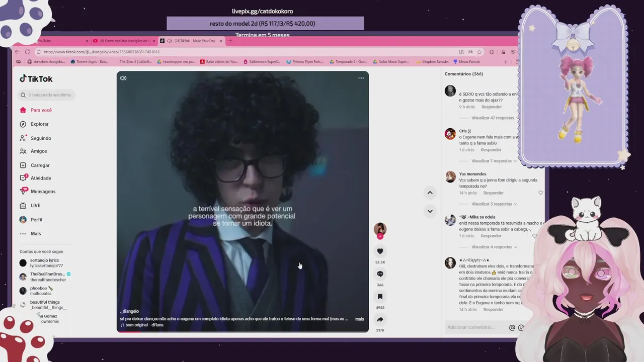Viewport: 644px width, 362px height.
Task: Bookmark page with star icon
Action: tap(479, 52)
